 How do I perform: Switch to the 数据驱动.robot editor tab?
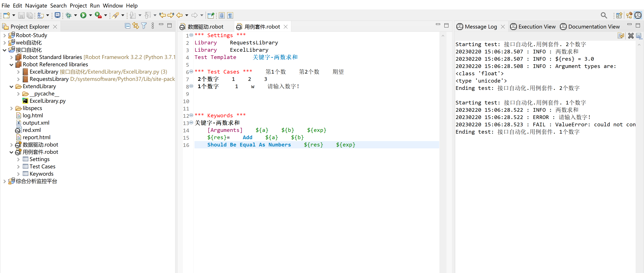coord(205,27)
